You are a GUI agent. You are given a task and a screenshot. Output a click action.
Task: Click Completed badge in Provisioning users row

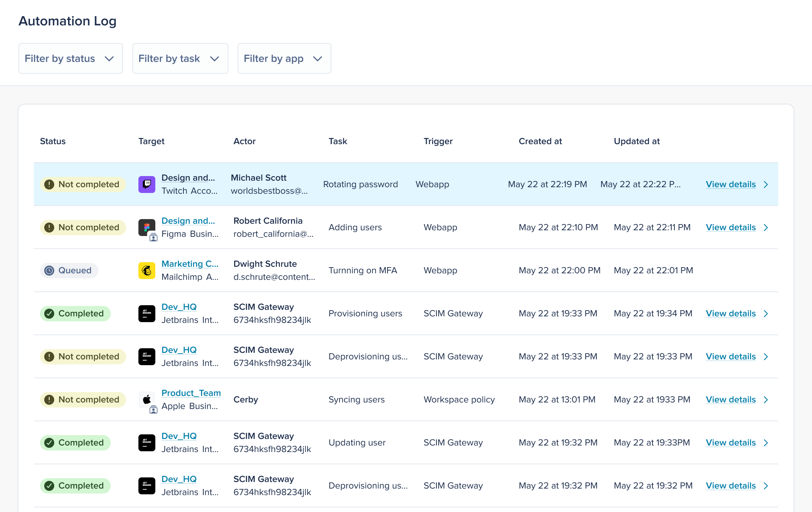pos(75,314)
